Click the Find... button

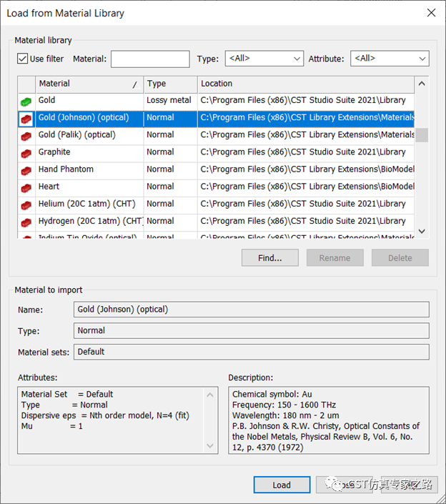270,258
